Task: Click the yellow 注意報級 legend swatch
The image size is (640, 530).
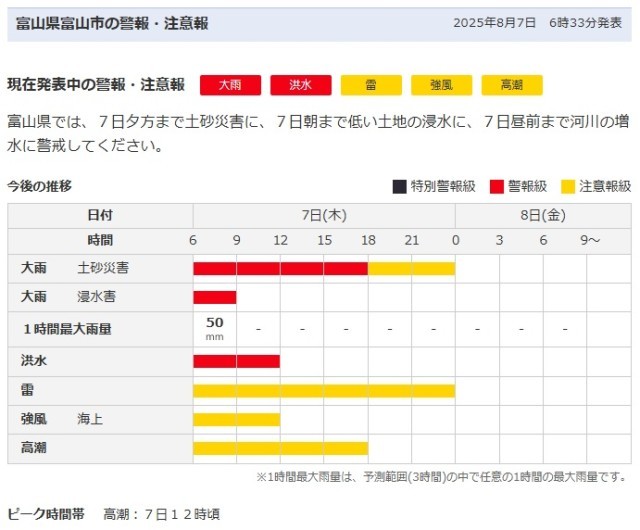Action: click(567, 187)
